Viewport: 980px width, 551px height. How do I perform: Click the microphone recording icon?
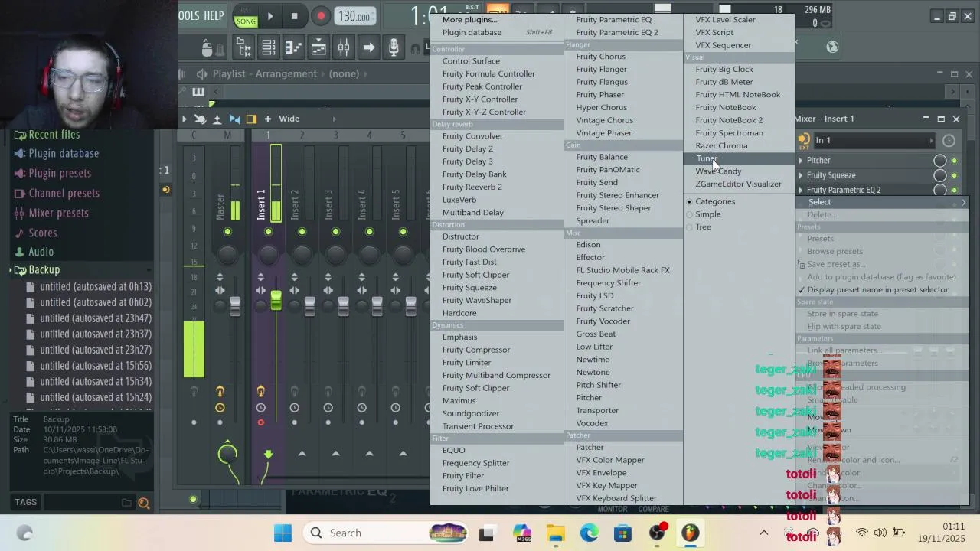click(x=394, y=48)
